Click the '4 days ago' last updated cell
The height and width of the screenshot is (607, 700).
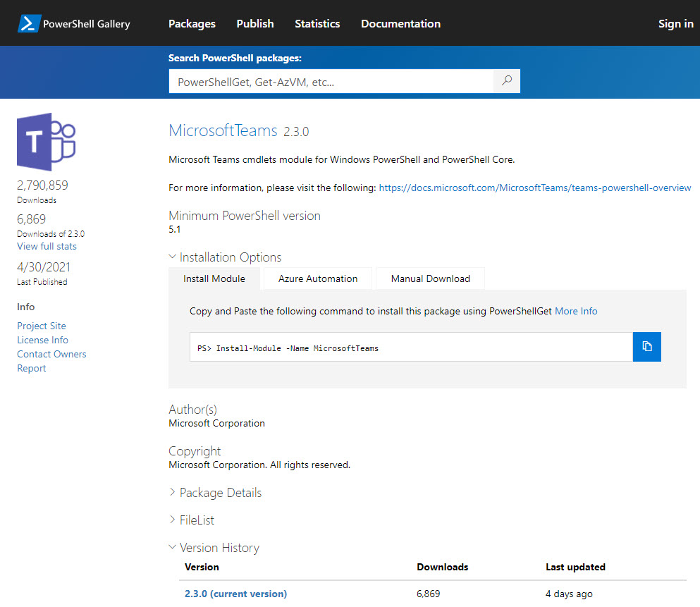pyautogui.click(x=569, y=594)
